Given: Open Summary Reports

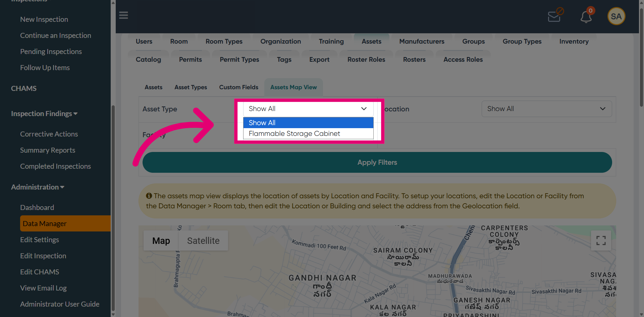Looking at the screenshot, I should (48, 150).
